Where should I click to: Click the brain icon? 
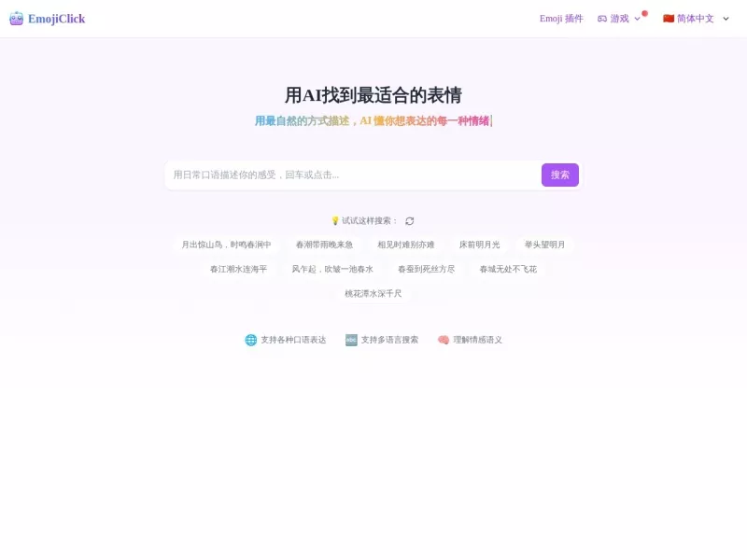pos(444,340)
